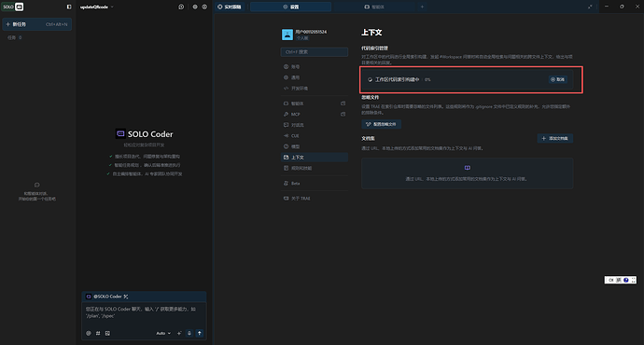The height and width of the screenshot is (345, 644).
Task: Click the sparkle prompt-optimize icon
Action: [179, 334]
